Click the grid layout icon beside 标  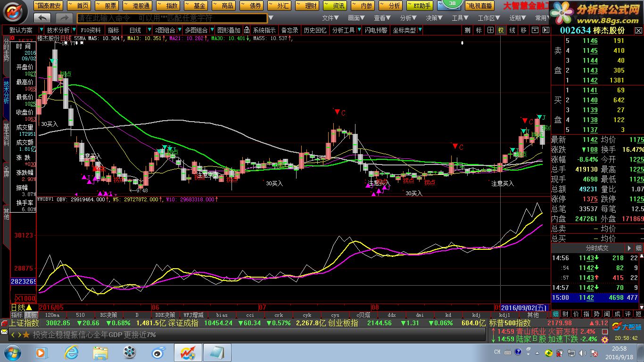(490, 30)
